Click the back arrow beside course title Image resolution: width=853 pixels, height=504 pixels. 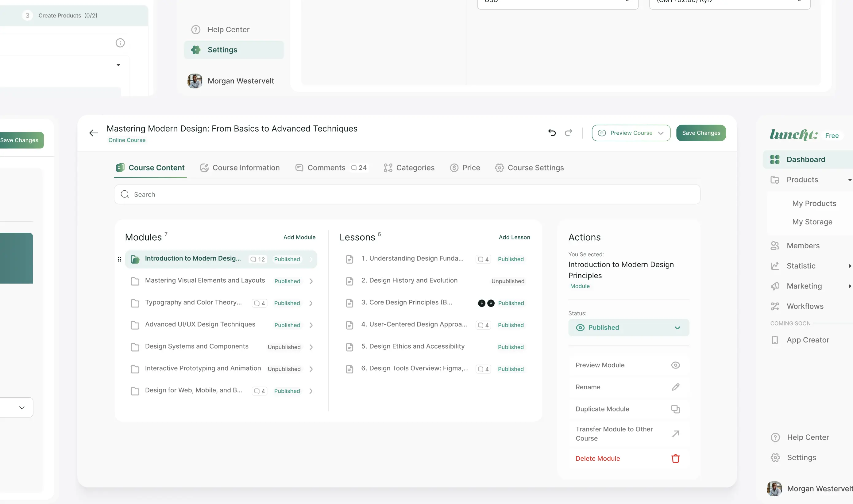tap(94, 133)
